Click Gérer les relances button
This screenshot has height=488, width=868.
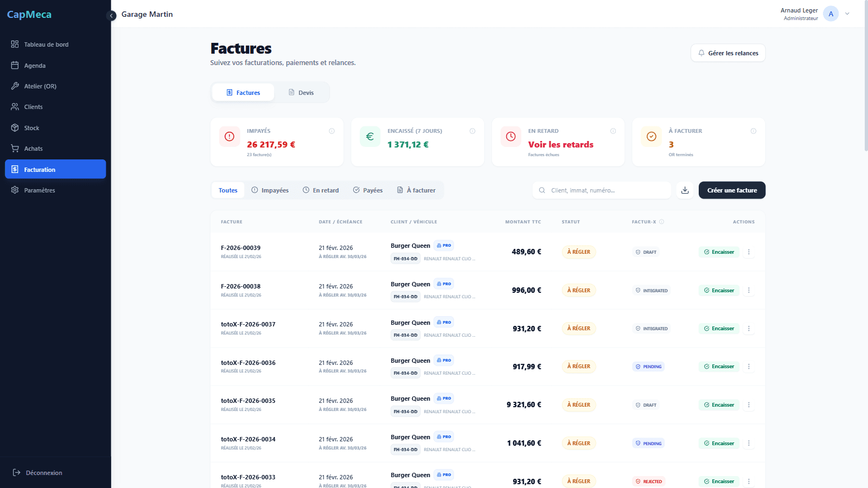pos(727,53)
